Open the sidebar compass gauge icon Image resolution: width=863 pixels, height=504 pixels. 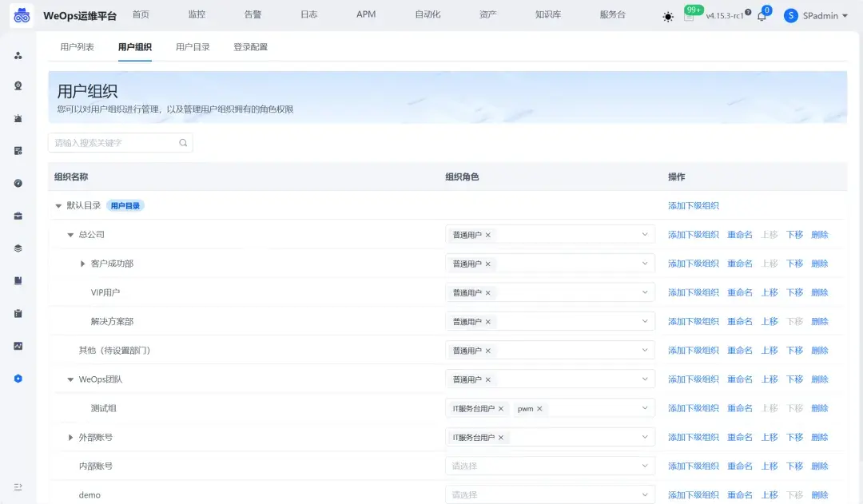coord(18,183)
